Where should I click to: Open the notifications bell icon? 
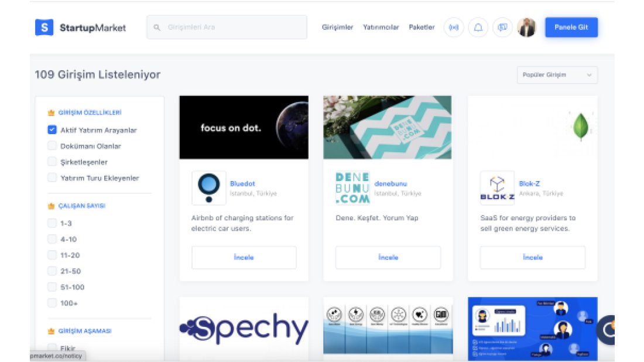[478, 28]
